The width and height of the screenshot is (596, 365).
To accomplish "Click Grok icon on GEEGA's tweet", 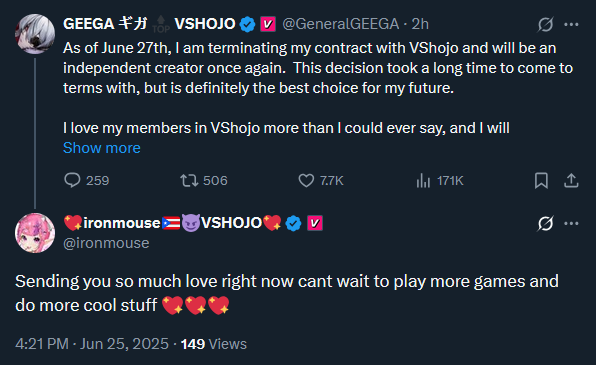I will click(545, 24).
